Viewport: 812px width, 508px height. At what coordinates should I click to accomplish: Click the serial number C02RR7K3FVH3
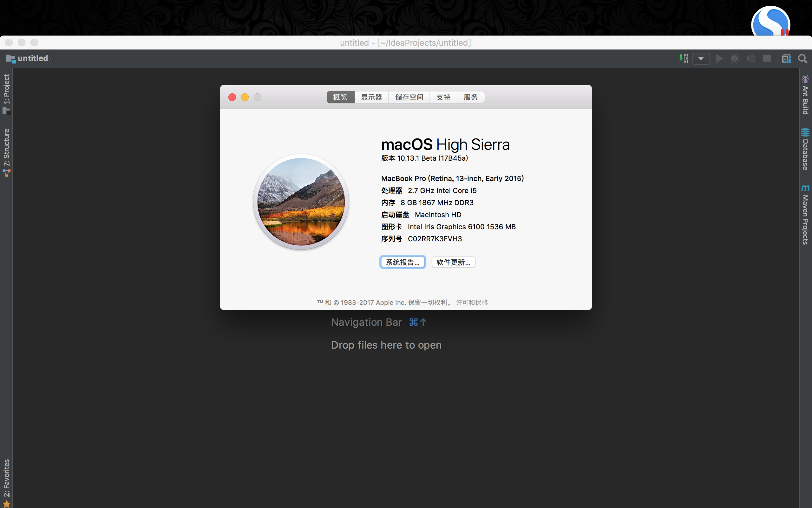click(x=435, y=239)
